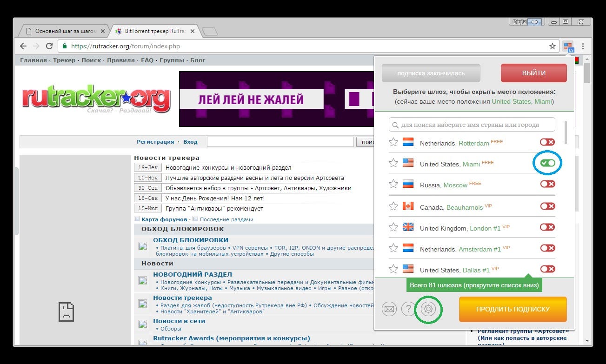
Task: Enable United Kingdom London #1 toggle
Action: point(547,227)
